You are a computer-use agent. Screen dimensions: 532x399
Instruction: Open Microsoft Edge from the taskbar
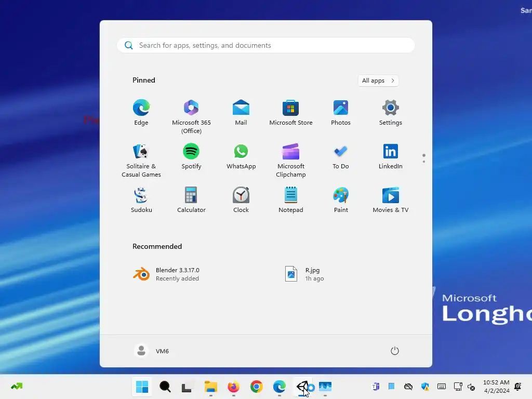279,387
